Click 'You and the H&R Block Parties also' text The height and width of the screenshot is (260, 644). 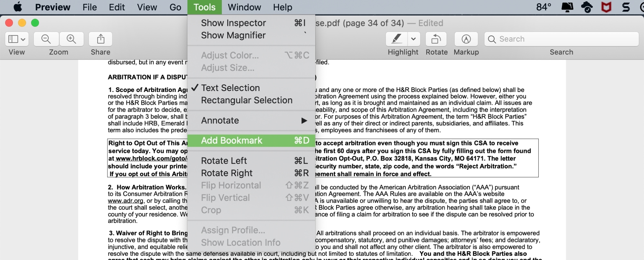point(473,254)
